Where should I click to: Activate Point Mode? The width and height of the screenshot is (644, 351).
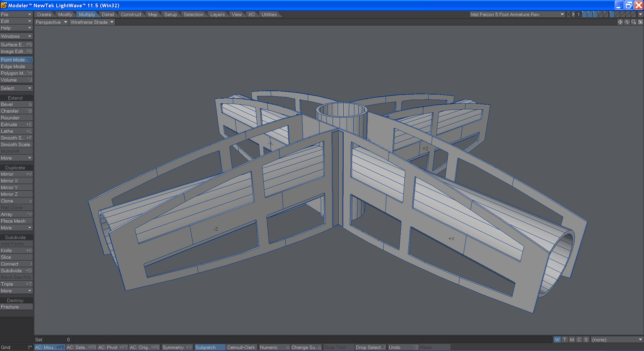click(x=16, y=60)
